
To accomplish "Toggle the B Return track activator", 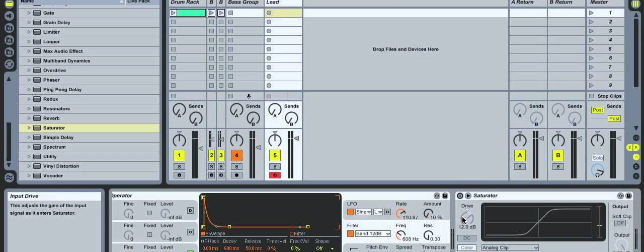I will (558, 155).
